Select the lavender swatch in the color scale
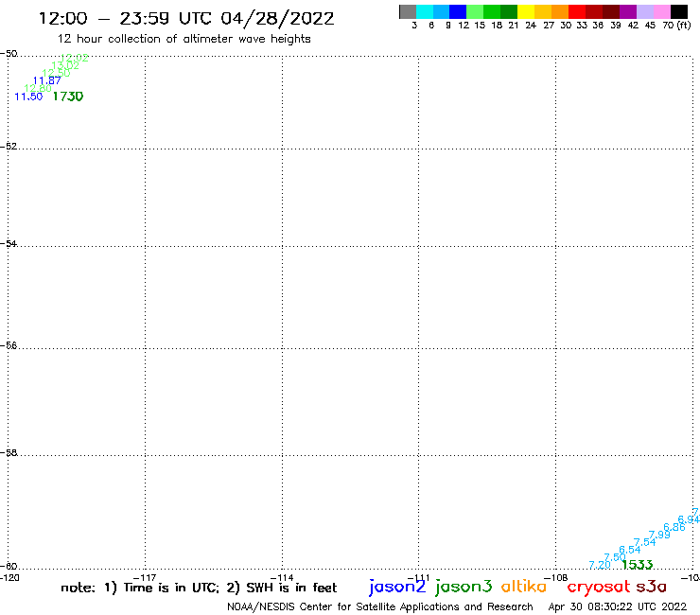 click(645, 11)
